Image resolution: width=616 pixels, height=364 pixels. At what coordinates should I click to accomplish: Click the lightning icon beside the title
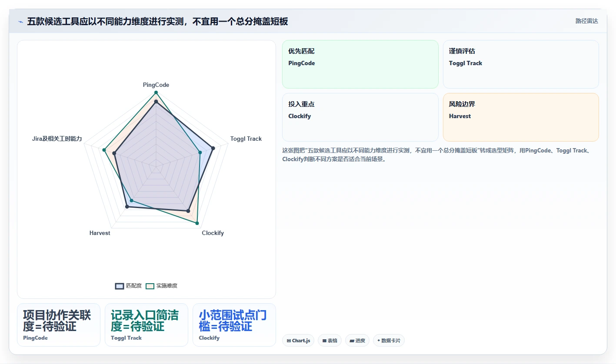click(x=20, y=22)
